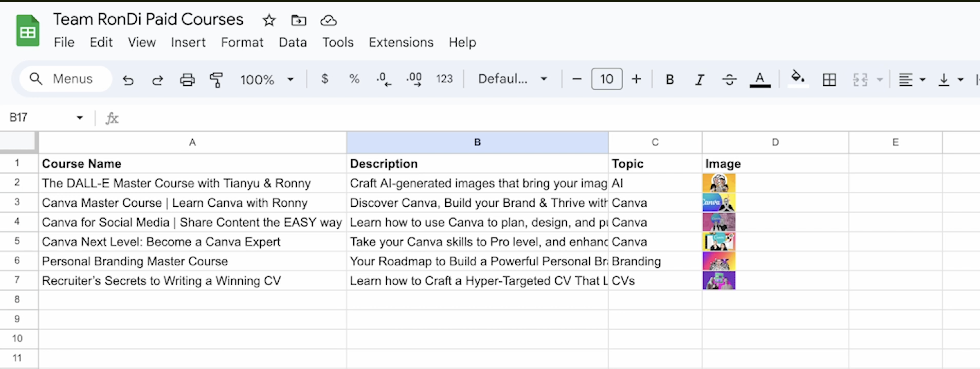980x369 pixels.
Task: Click the move to folder icon
Action: pyautogui.click(x=299, y=20)
